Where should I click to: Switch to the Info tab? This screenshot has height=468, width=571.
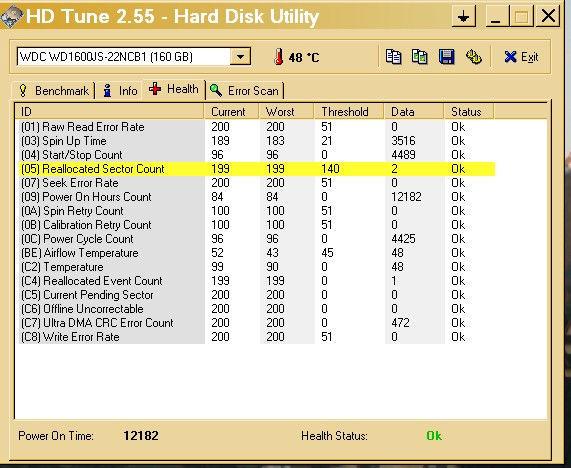pos(120,91)
